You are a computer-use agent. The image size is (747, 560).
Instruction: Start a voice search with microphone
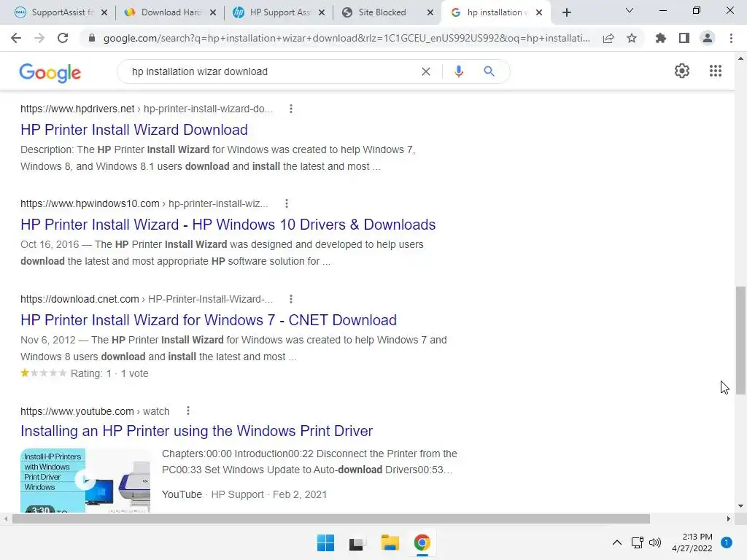[x=458, y=71]
